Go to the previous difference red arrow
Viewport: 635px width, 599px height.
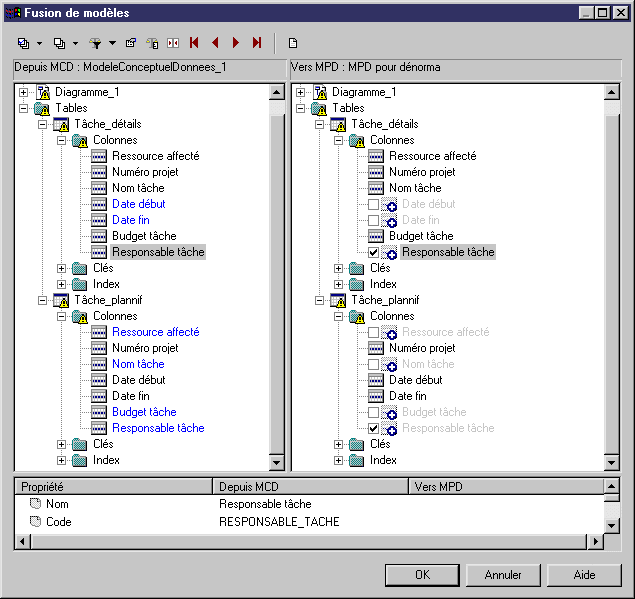pos(215,43)
